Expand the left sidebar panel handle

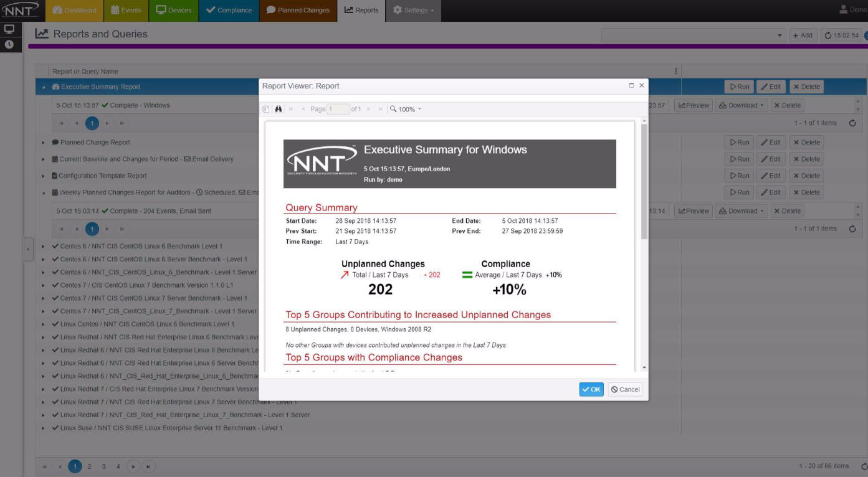tap(27, 249)
